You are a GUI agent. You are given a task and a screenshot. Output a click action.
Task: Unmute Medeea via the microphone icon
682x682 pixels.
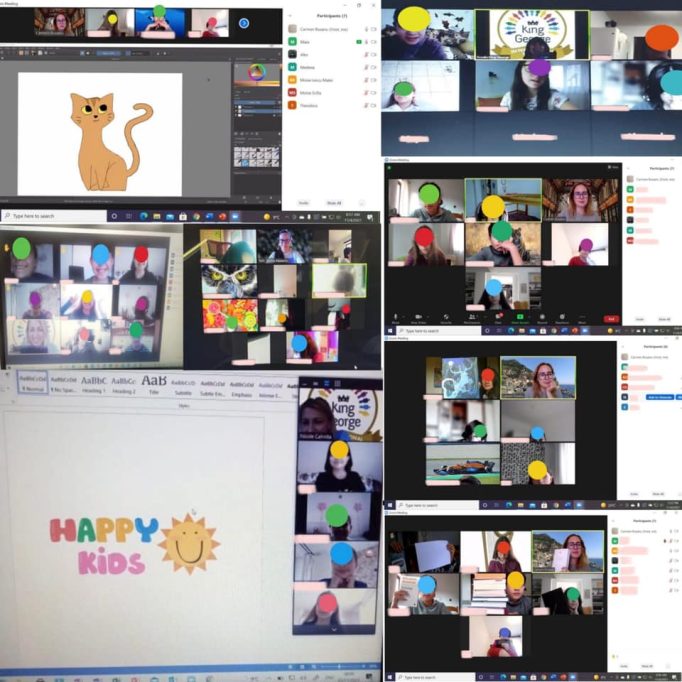(366, 67)
